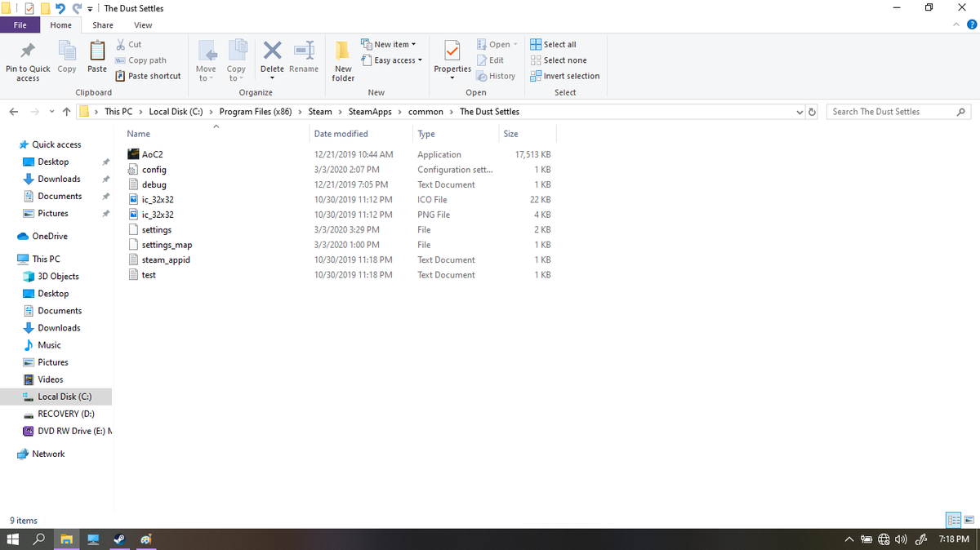Open Explorer Help question mark

click(x=972, y=25)
